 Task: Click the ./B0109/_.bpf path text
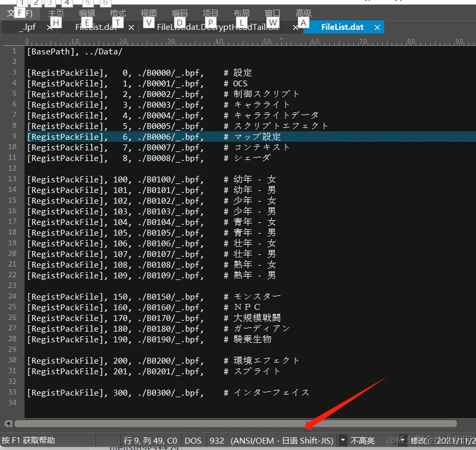coord(171,275)
